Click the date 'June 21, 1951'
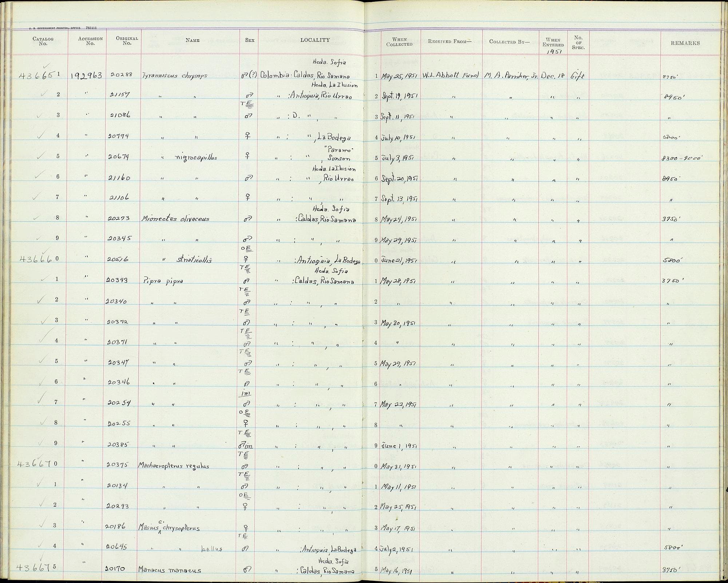 coord(399,261)
